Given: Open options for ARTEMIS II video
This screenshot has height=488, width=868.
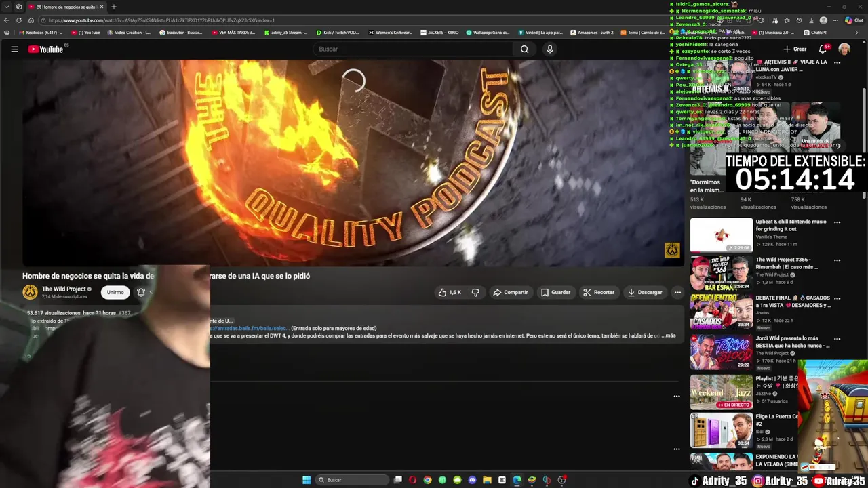Looking at the screenshot, I should coord(837,62).
